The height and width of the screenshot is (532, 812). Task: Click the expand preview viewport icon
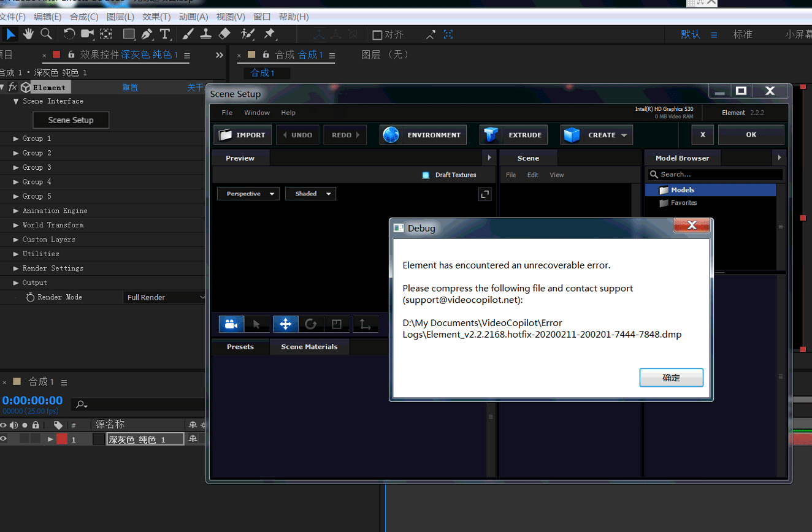[x=485, y=194]
